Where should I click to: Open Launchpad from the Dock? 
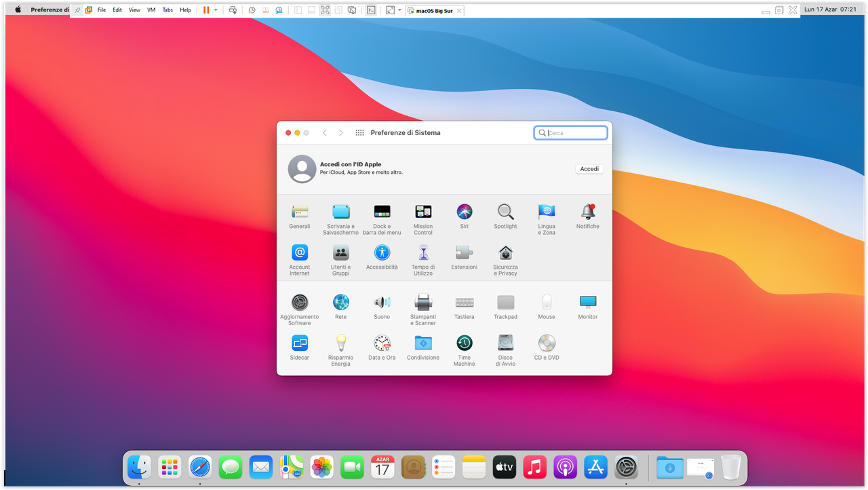click(x=170, y=467)
